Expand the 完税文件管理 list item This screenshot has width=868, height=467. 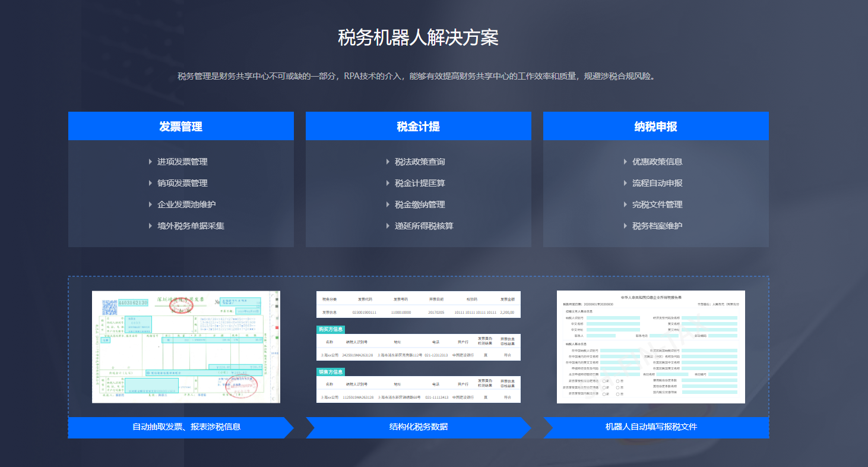[x=656, y=204]
